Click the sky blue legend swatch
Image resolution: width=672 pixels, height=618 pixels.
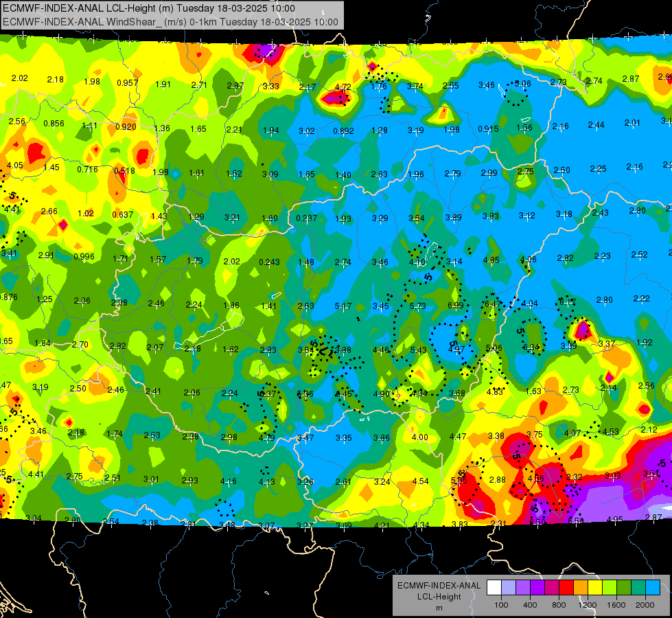pyautogui.click(x=653, y=587)
